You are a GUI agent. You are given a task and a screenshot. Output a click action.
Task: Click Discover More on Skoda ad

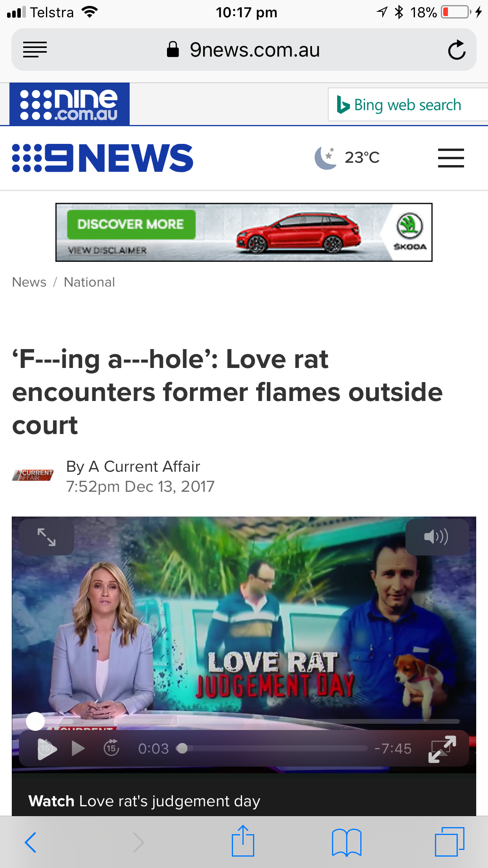[x=131, y=224]
